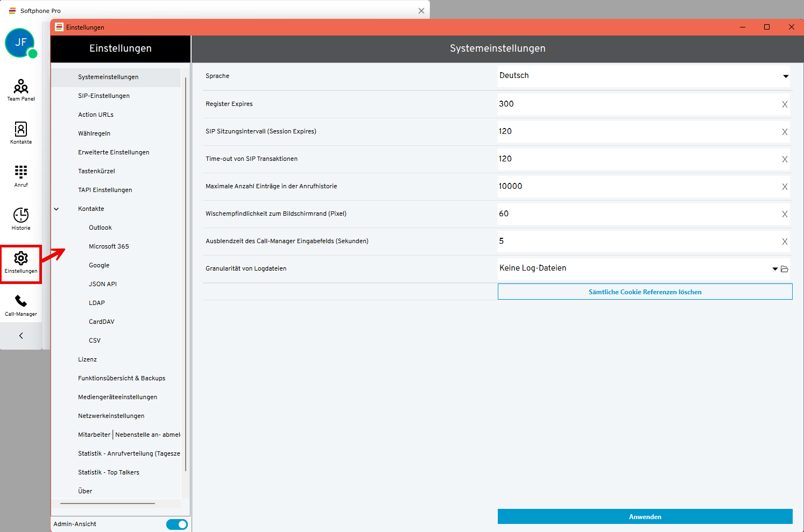
Task: Click the Anwenden button
Action: [645, 516]
